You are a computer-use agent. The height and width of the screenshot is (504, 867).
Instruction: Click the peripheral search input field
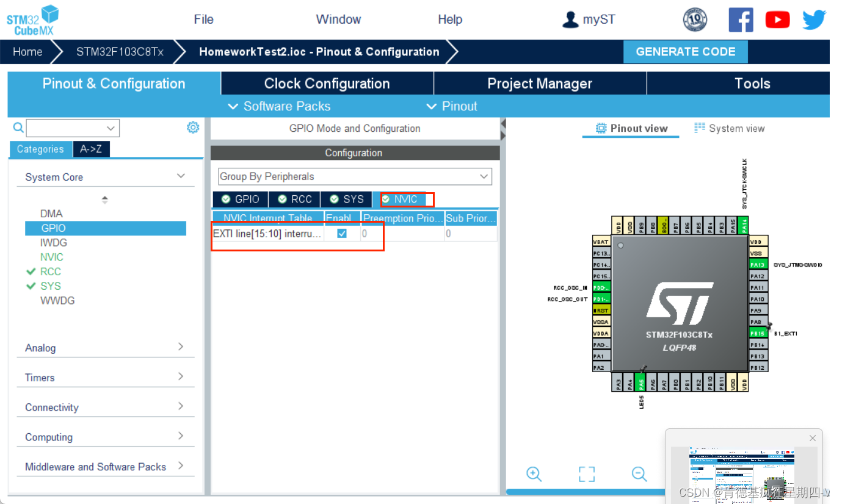66,128
